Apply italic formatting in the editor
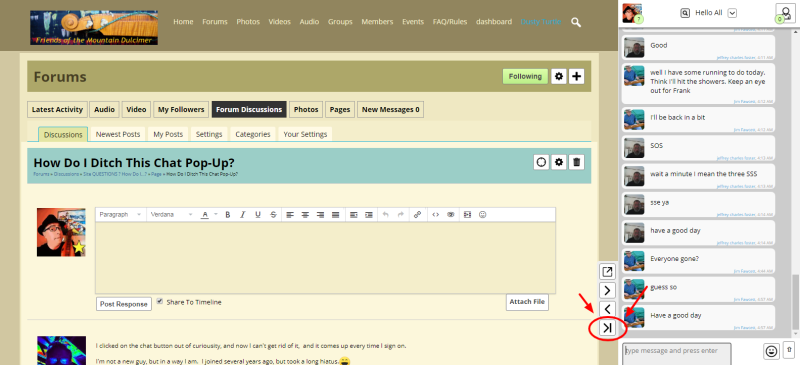 pos(243,215)
